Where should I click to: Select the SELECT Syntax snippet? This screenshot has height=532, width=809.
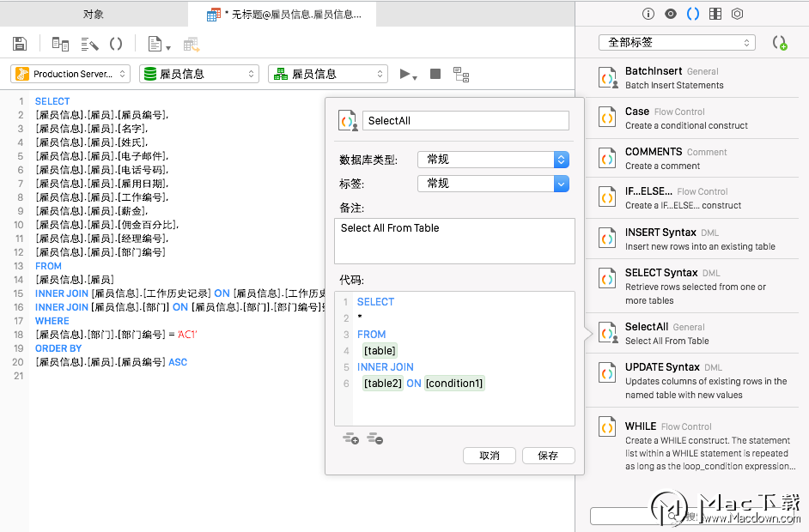point(691,286)
